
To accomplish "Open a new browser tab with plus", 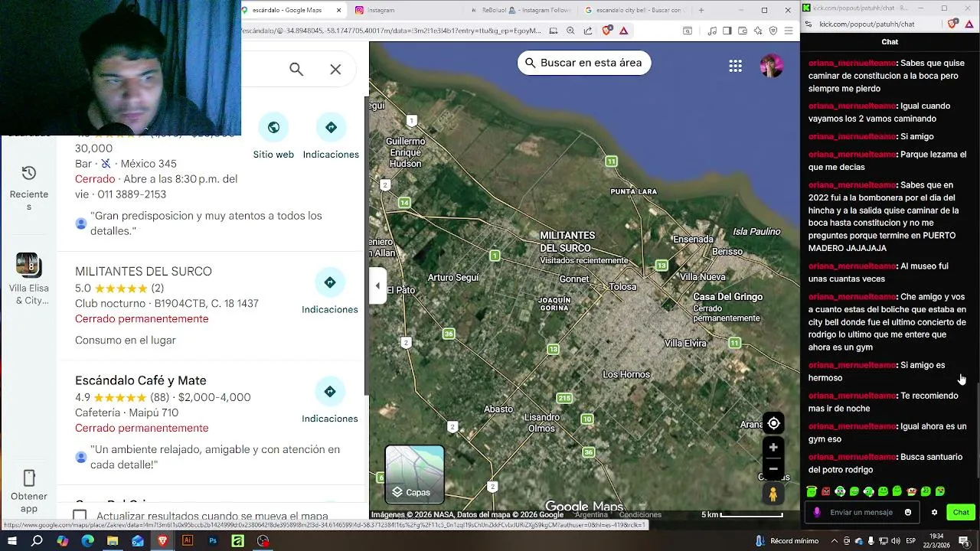I will (x=701, y=10).
